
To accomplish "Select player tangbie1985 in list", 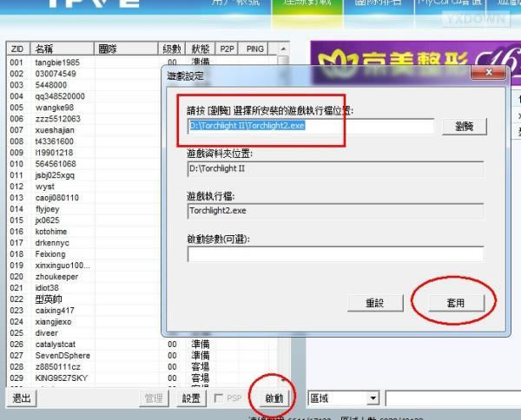I will click(x=56, y=62).
